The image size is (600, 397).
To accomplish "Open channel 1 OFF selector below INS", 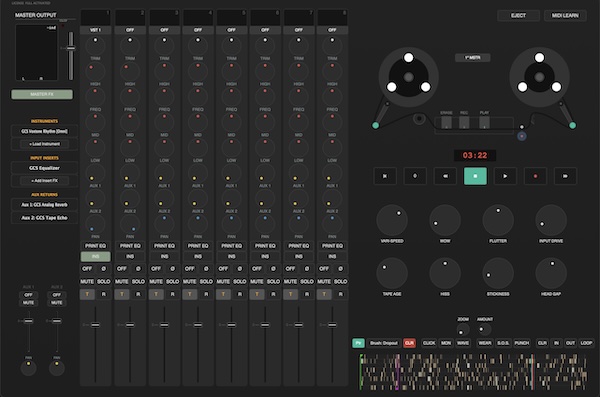I will point(87,269).
